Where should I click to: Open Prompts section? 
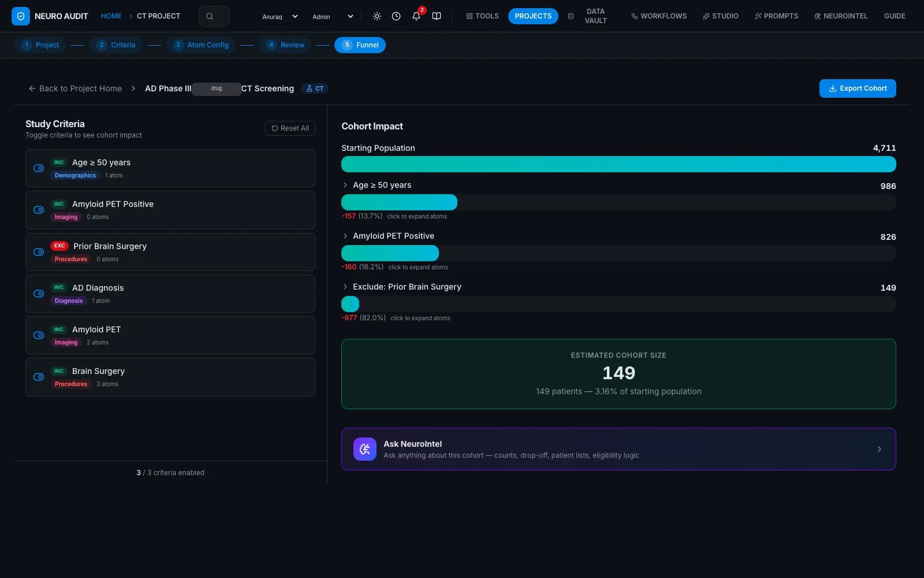(776, 16)
